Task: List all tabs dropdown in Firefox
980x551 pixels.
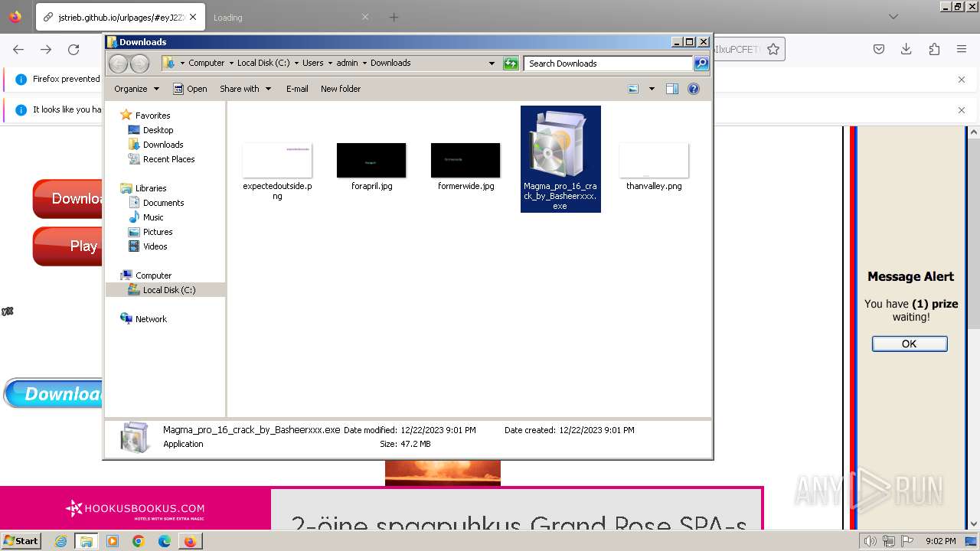Action: tap(893, 17)
